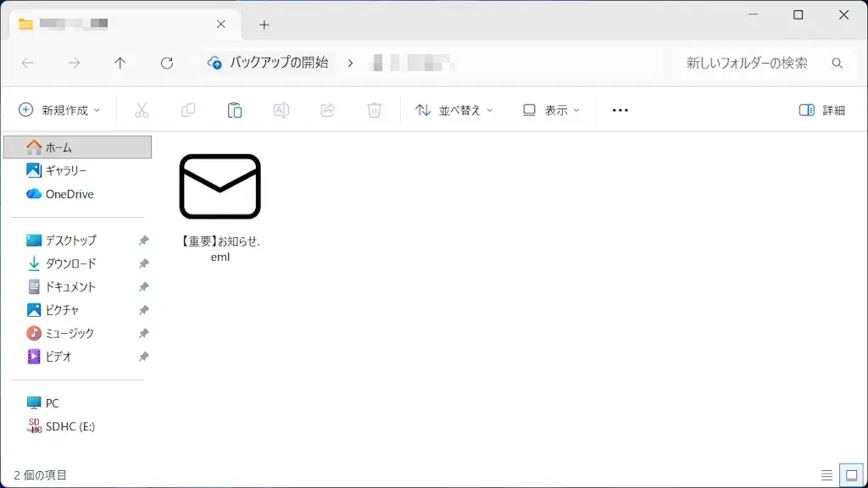Image resolution: width=868 pixels, height=488 pixels.
Task: Refresh the folder view
Action: pos(166,63)
